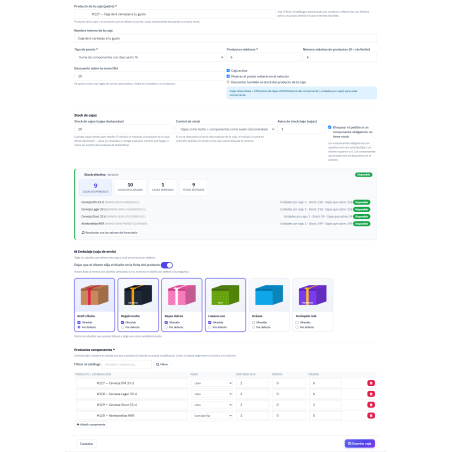
Task: Uncheck 'Ofrecido' on the green box
Action: 210,322
